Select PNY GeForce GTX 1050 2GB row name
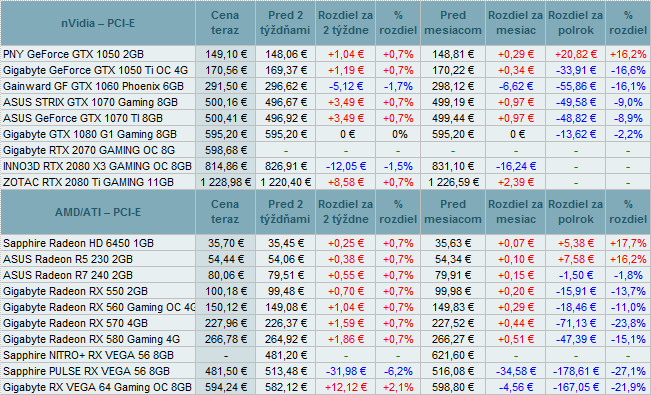This screenshot has width=651, height=395. pos(73,54)
